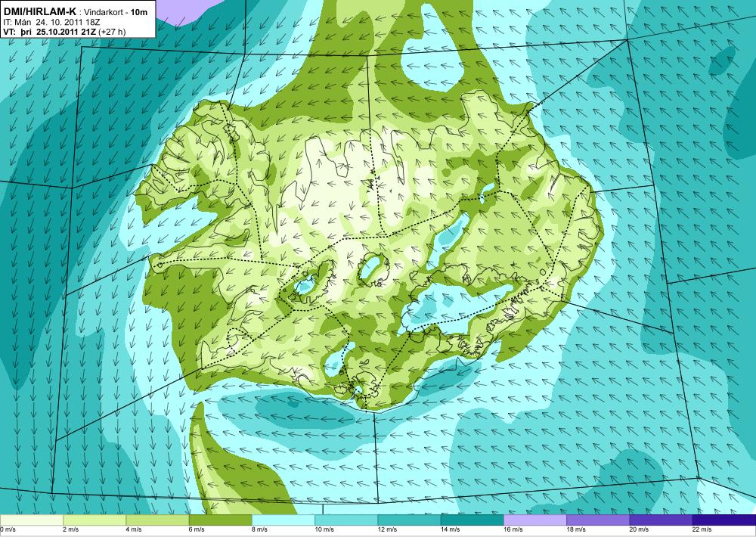
Task: Click the '8 m/s' legend label
Action: coord(260,529)
